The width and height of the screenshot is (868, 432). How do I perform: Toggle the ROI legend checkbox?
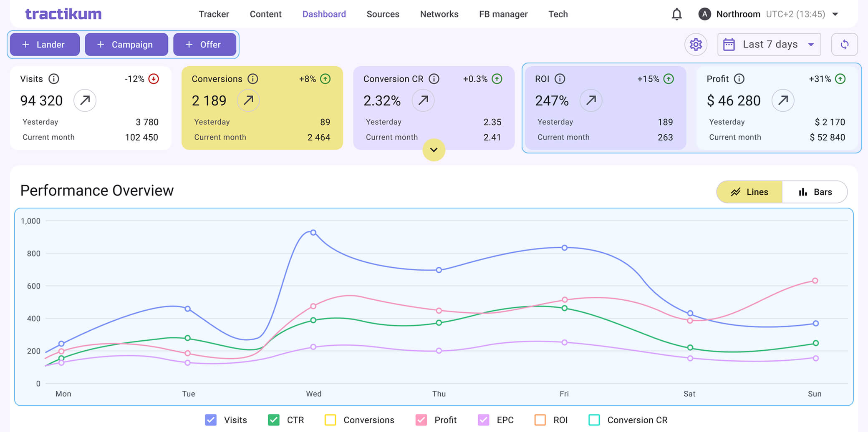pyautogui.click(x=540, y=420)
